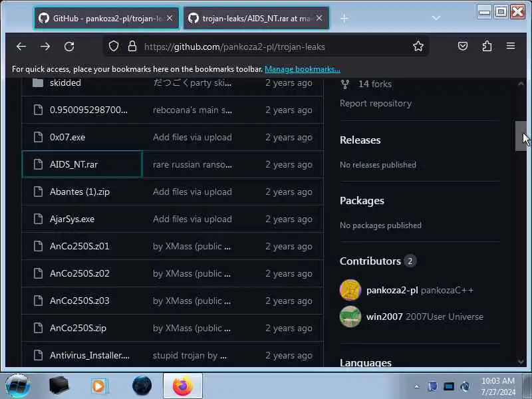Screen dimensions: 532x399
Task: Click scrollbar up arrow
Action: point(521,84)
